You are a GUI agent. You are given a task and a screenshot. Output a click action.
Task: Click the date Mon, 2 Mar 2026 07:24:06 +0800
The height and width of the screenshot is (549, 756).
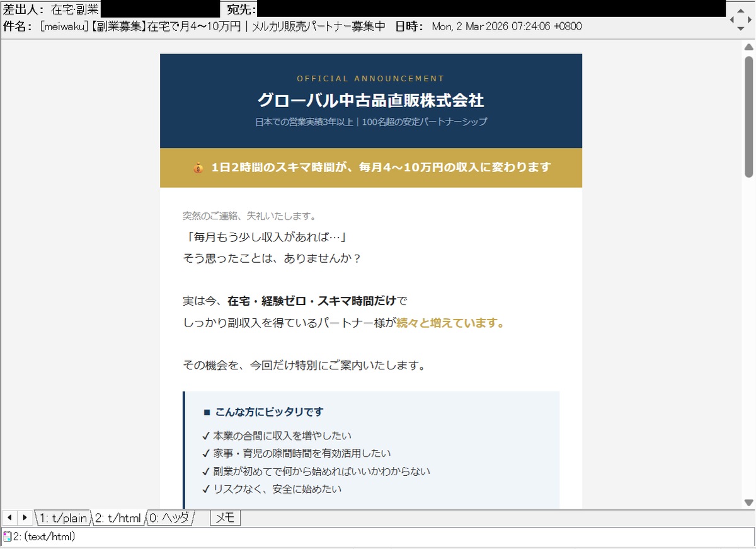click(x=507, y=26)
